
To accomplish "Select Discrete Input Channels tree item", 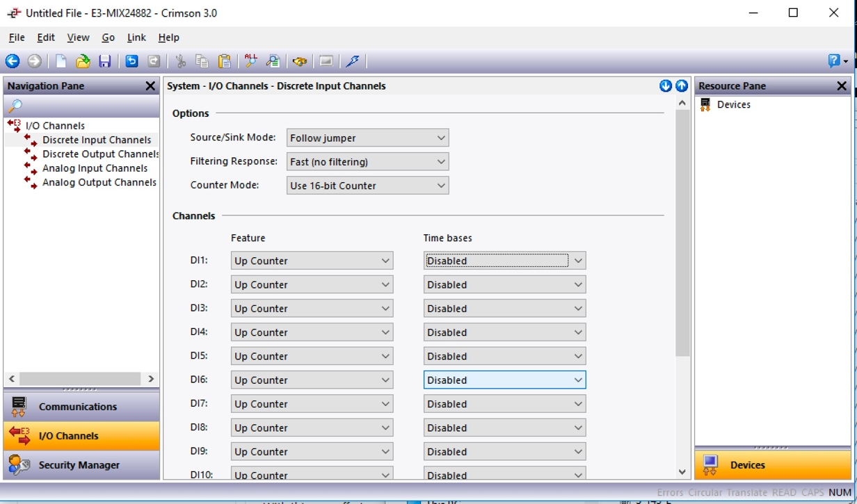I will tap(97, 140).
